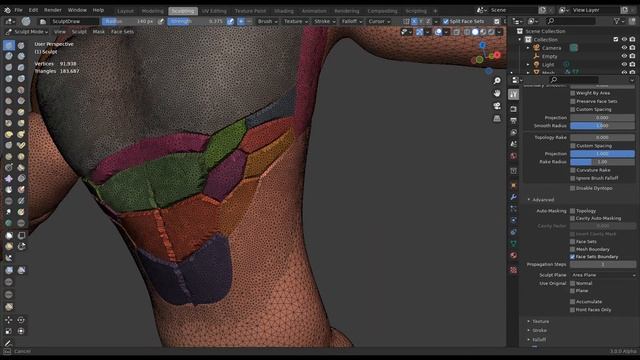Click the zoom viewport magnifier icon
The height and width of the screenshot is (360, 640).
(x=497, y=81)
